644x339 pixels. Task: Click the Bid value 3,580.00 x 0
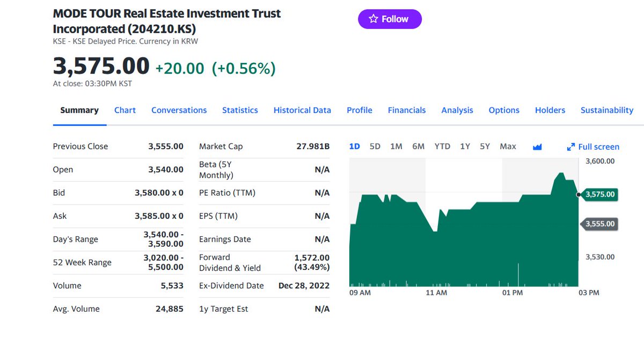click(159, 192)
